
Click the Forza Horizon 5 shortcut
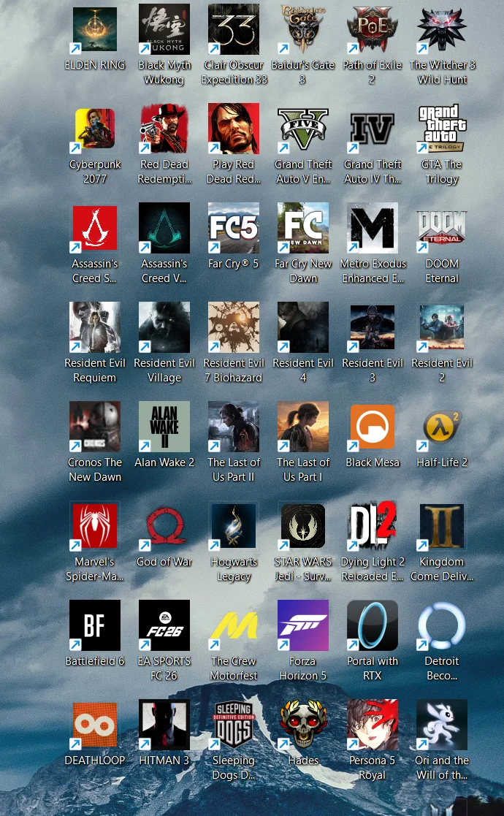point(303,625)
